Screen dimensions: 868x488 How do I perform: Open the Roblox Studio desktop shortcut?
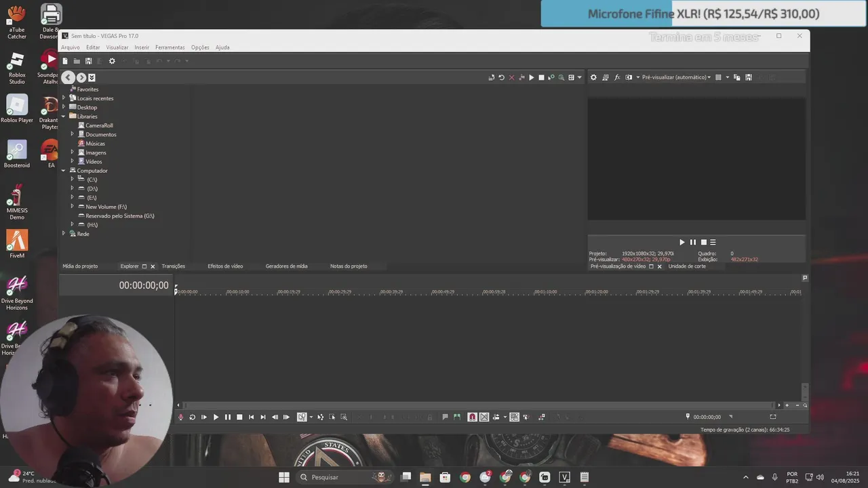click(x=17, y=68)
